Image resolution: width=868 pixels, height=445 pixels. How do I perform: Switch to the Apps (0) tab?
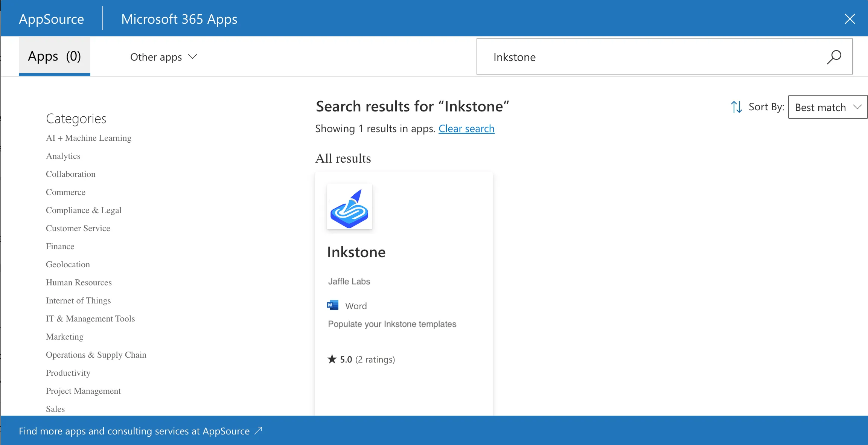pos(55,56)
